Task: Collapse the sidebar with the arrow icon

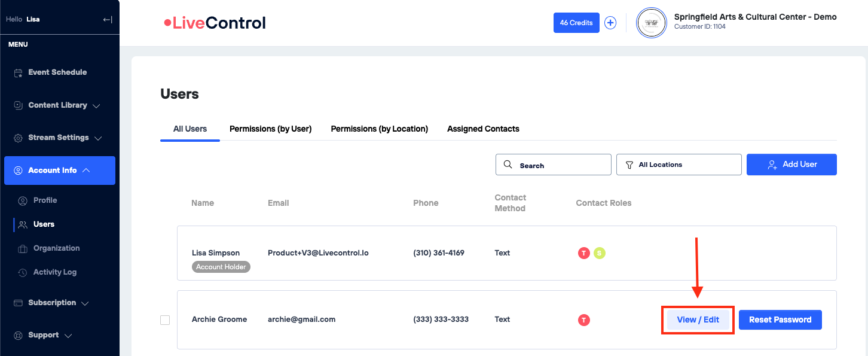Action: click(x=108, y=20)
